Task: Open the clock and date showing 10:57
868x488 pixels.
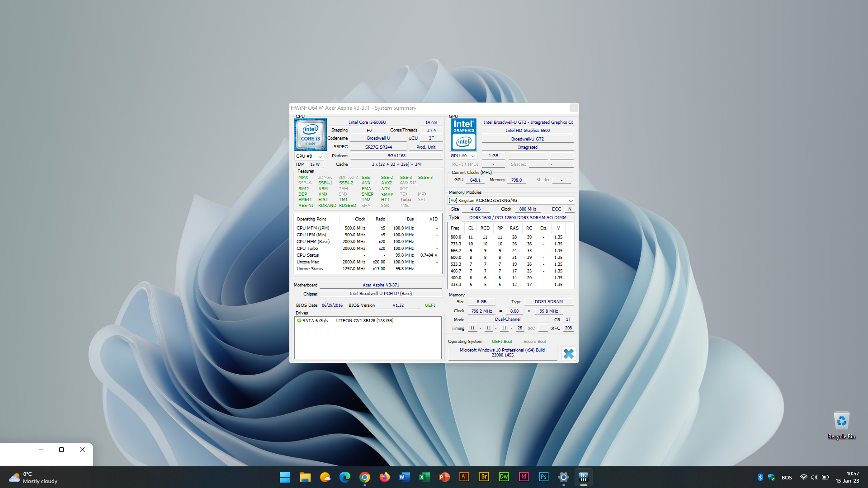Action: tap(847, 477)
